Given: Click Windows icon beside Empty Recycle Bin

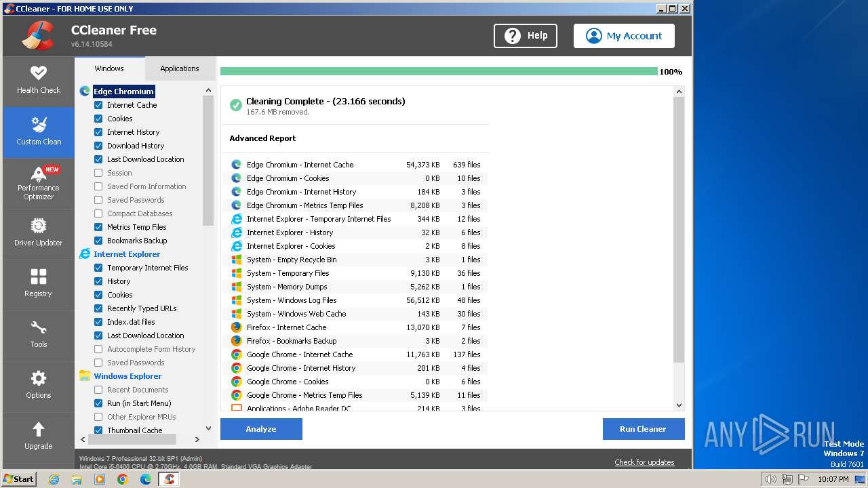Looking at the screenshot, I should 237,260.
